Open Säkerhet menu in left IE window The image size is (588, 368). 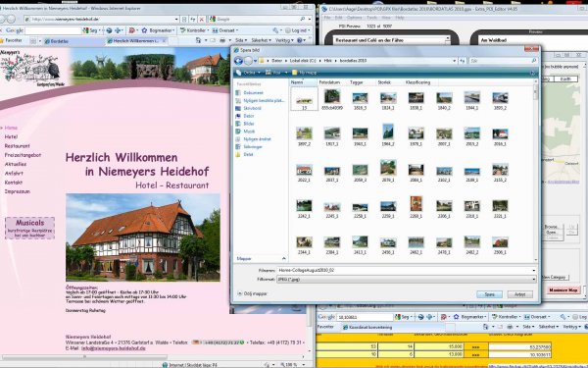pos(261,40)
